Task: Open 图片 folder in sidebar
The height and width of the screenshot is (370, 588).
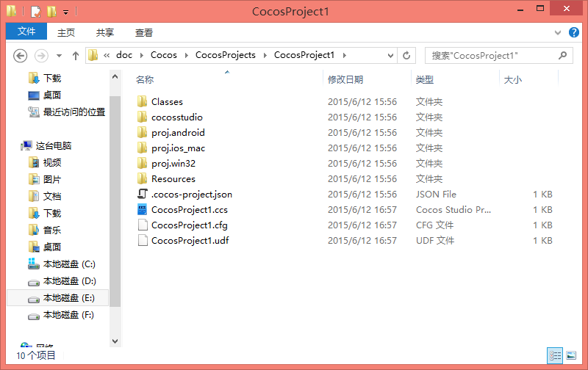Action: tap(45, 179)
